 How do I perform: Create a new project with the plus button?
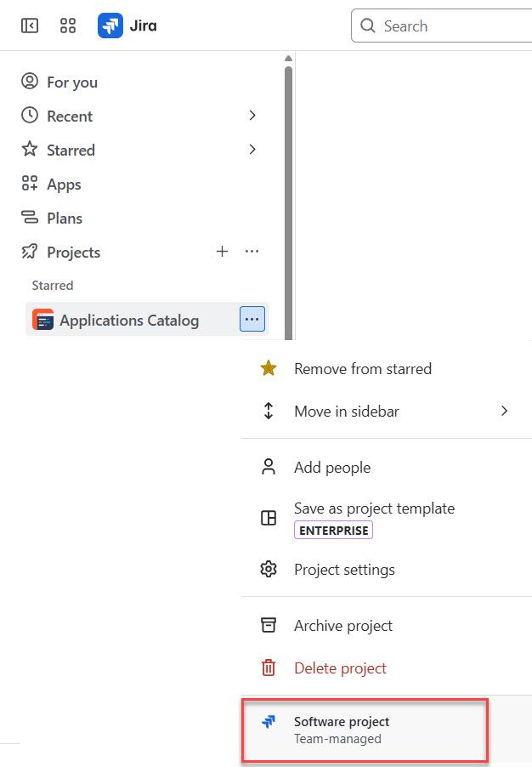click(222, 252)
